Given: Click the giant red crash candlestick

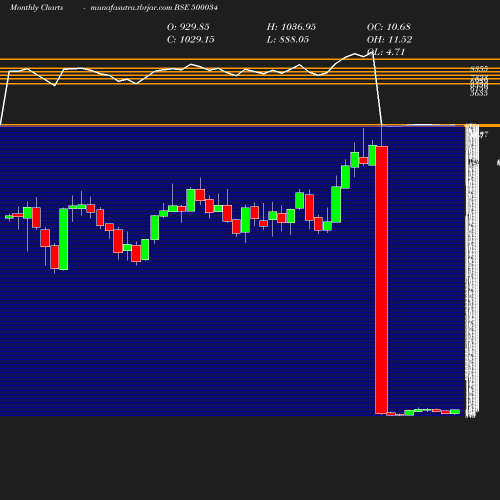Looking at the screenshot, I should 382,280.
